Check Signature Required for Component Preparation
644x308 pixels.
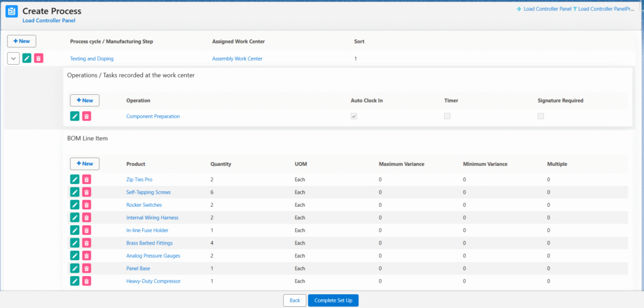click(x=541, y=116)
